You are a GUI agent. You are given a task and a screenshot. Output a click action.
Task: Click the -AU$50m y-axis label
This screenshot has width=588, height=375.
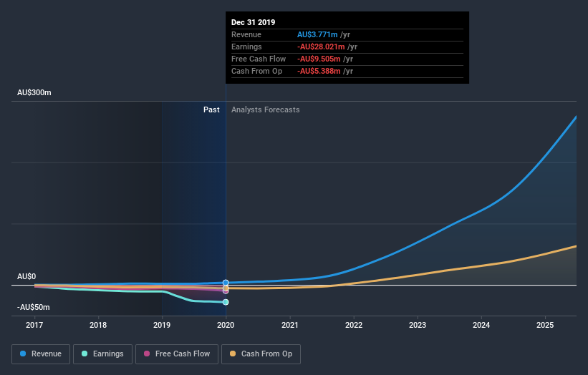(x=34, y=307)
